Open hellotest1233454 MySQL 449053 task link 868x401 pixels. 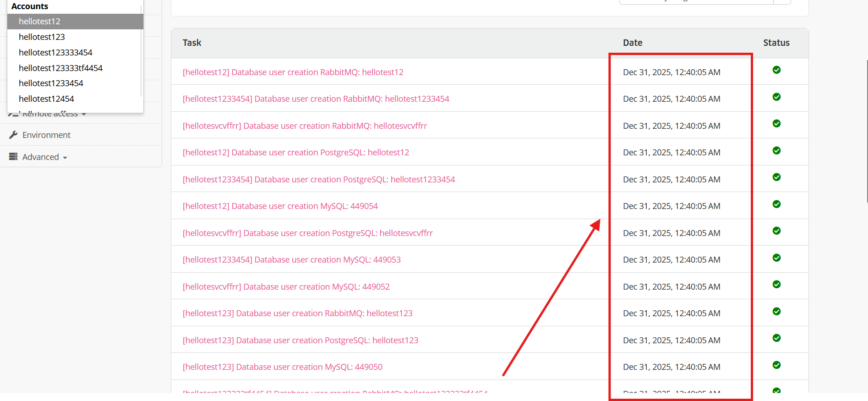pyautogui.click(x=291, y=259)
